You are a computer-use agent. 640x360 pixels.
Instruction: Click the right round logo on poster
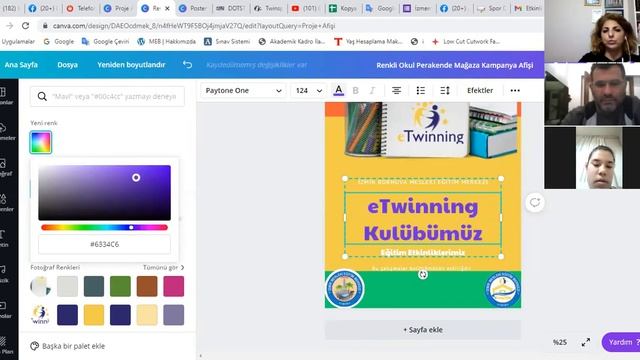click(x=503, y=289)
